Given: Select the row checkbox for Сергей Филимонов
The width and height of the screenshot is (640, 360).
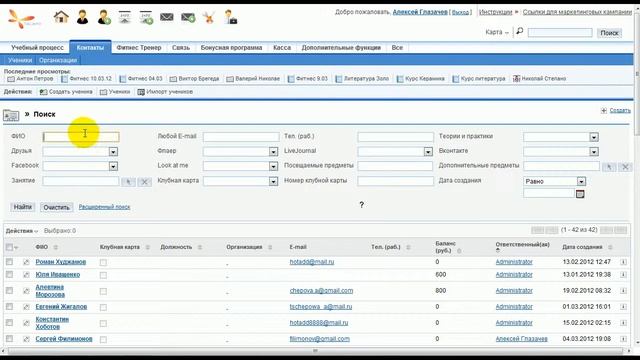Looking at the screenshot, I should click(x=9, y=339).
